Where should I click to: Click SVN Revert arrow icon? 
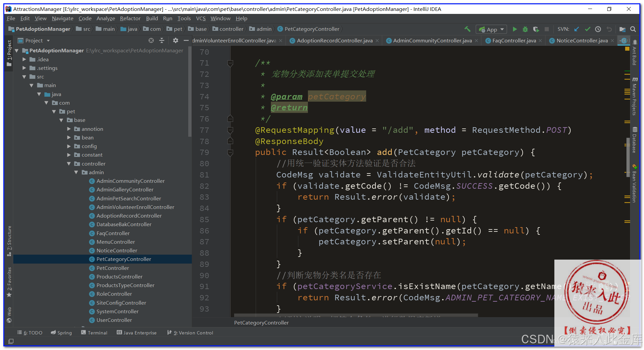tap(609, 29)
